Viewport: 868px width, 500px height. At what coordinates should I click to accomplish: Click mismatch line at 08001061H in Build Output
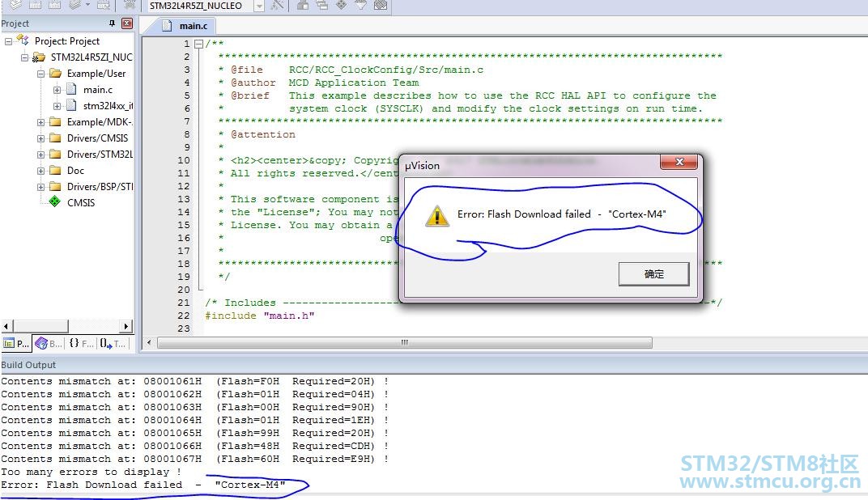pos(195,381)
